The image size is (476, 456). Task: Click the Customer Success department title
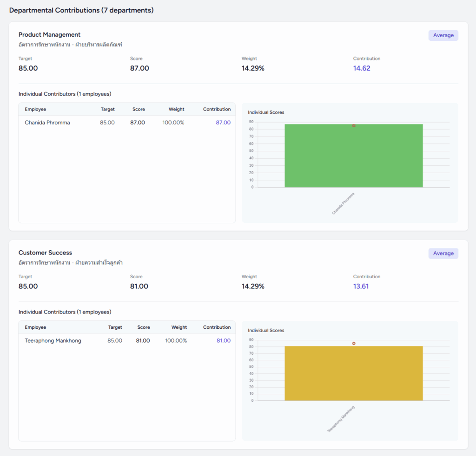45,253
